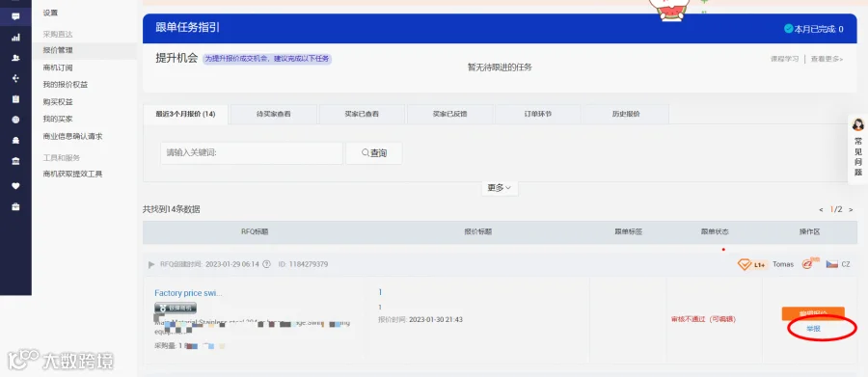This screenshot has width=868, height=377.
Task: Select the customers people icon in sidebar
Action: pos(15,58)
